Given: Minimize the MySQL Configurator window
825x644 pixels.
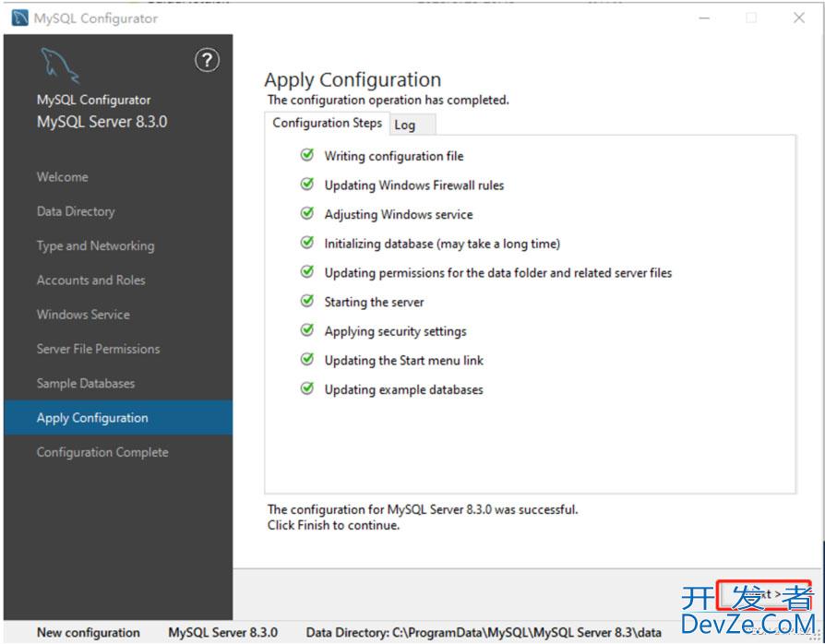Looking at the screenshot, I should point(704,18).
